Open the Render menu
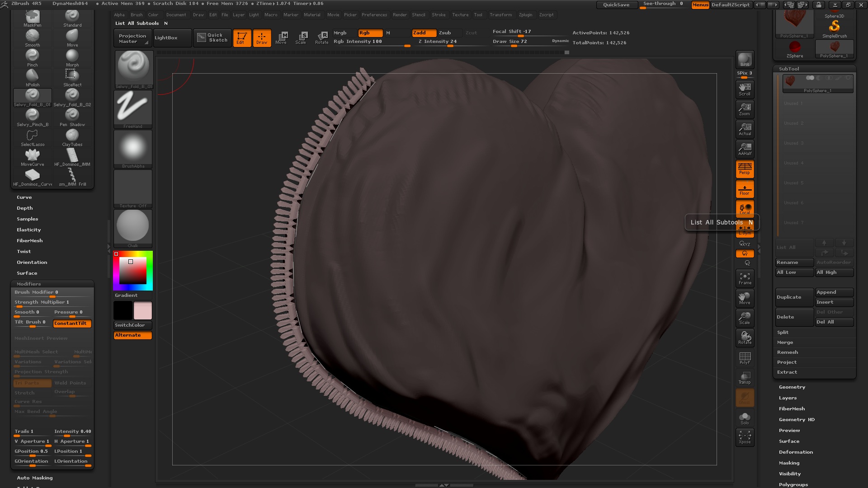 coord(400,15)
